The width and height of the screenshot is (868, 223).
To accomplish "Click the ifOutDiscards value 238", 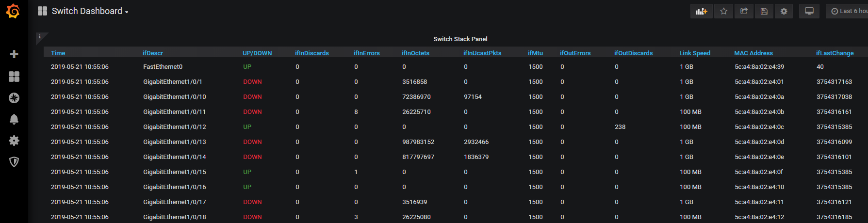I will coord(620,127).
